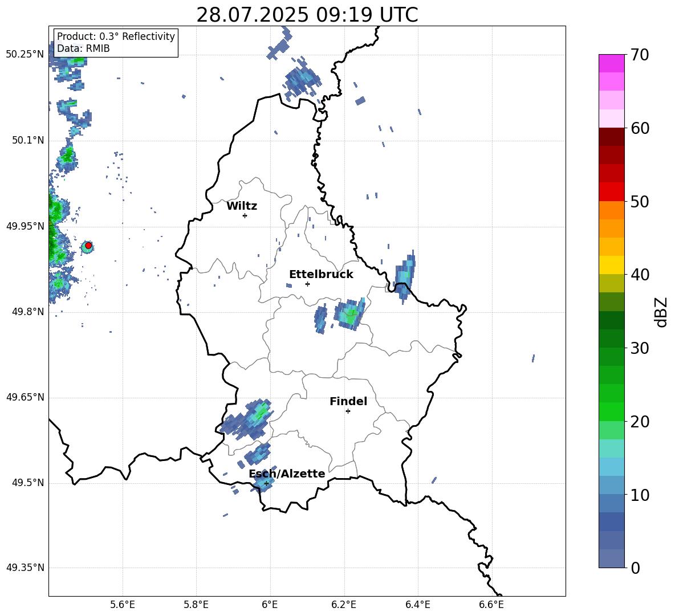675x616 pixels.
Task: Click the 49.5°N latitude label
Action: click(27, 483)
